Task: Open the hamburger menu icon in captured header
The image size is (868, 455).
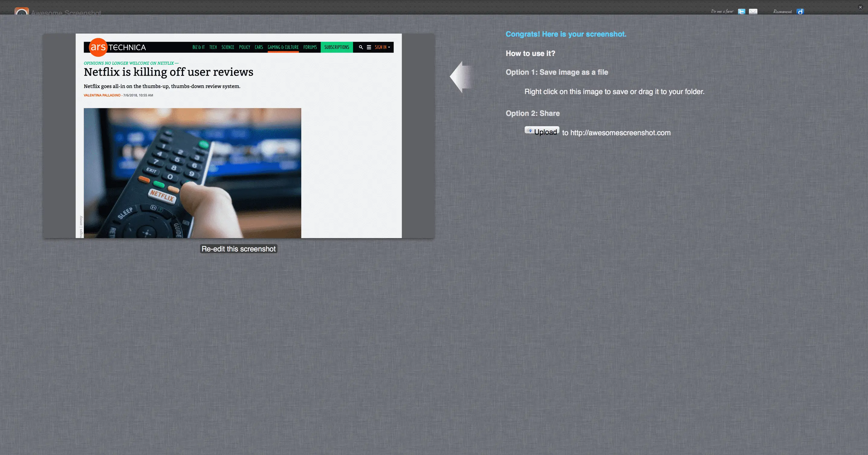Action: point(369,47)
